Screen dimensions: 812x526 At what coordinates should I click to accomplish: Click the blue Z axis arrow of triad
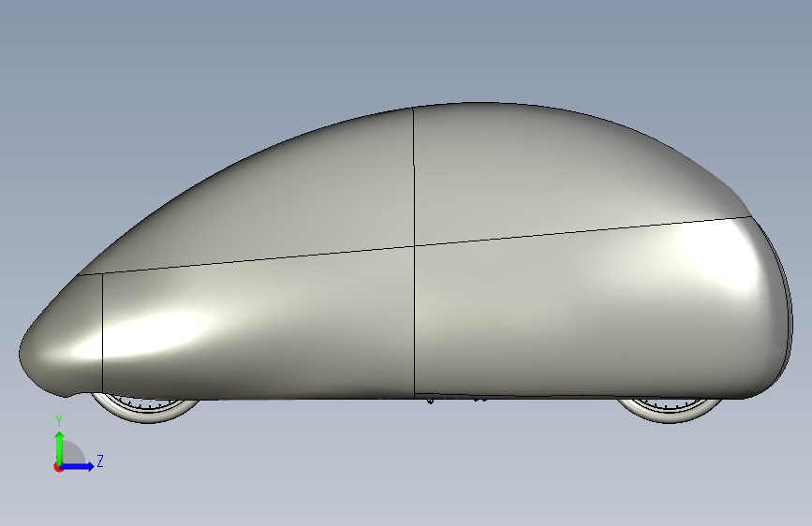78,466
